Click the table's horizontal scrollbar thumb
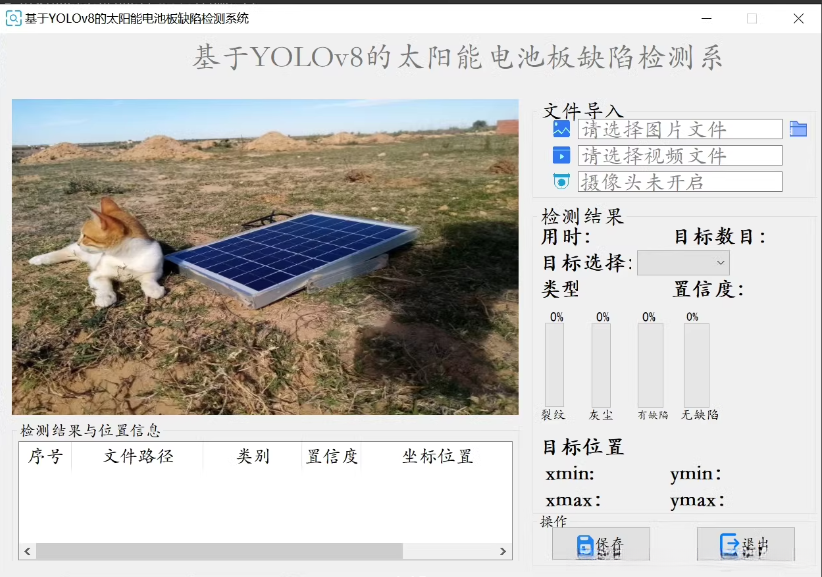 (x=219, y=551)
